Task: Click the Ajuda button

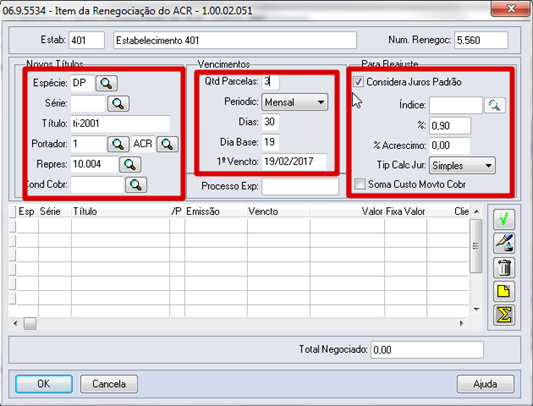Action: [485, 384]
